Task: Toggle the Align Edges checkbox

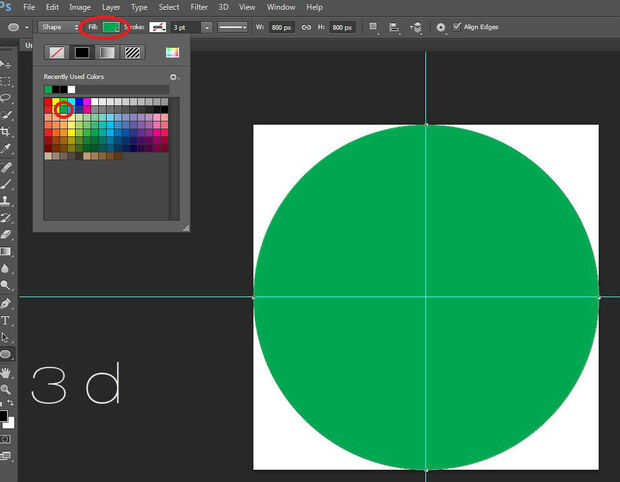Action: (x=458, y=26)
